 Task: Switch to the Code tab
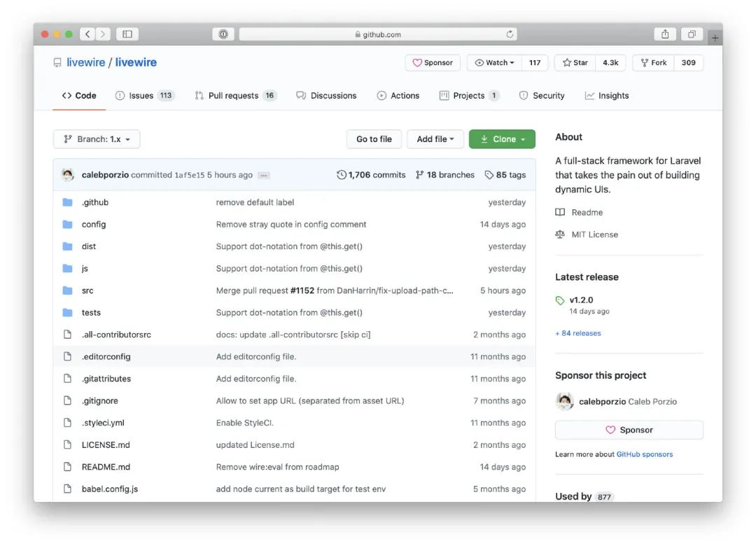click(x=79, y=95)
